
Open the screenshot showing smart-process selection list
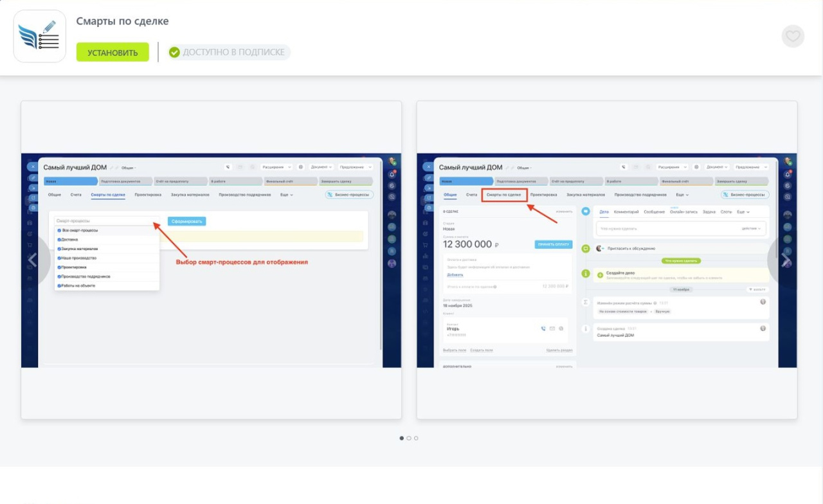click(x=211, y=260)
